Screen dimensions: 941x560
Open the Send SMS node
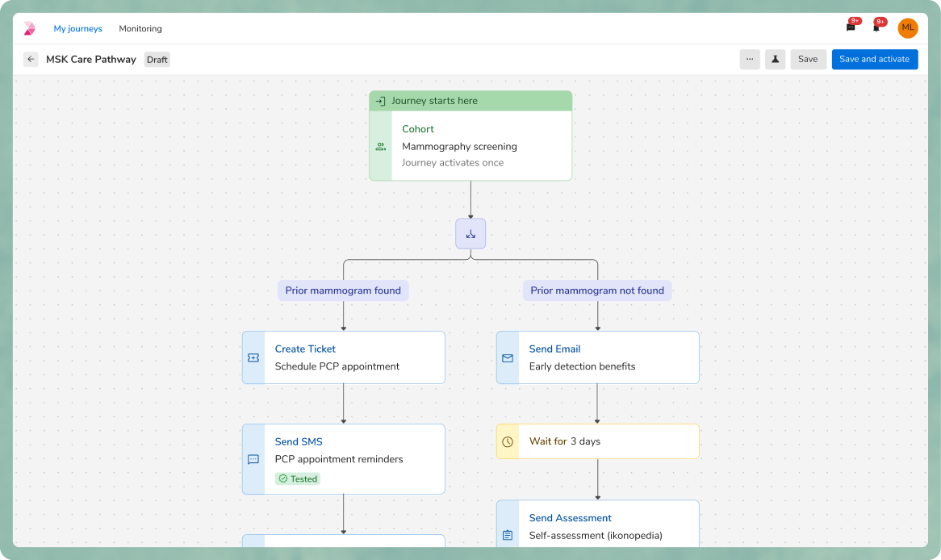(x=343, y=459)
